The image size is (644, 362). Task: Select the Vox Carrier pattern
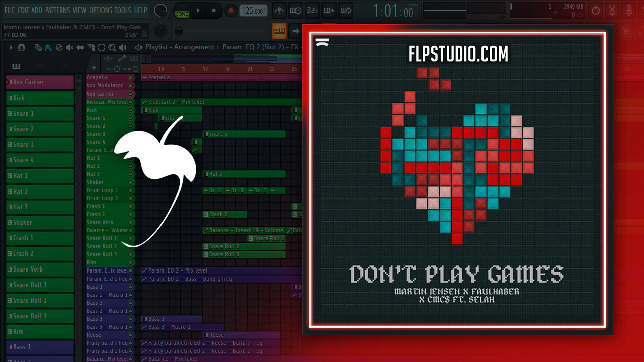40,82
